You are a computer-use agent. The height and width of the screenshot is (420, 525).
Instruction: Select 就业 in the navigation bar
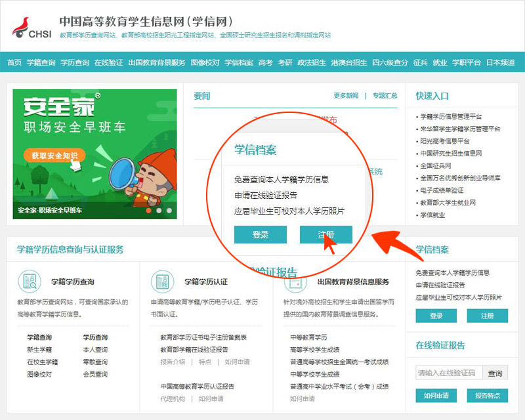(x=440, y=62)
